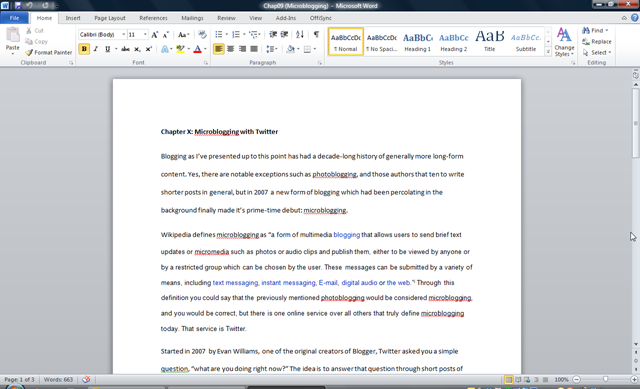The image size is (640, 389).
Task: Open the Change Case Aa dropdown
Action: (x=184, y=35)
